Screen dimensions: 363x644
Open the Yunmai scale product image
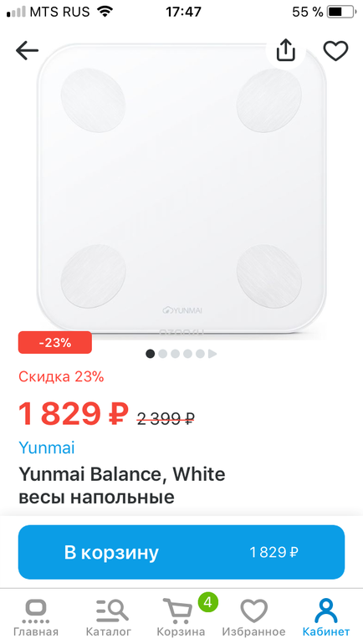pos(181,188)
